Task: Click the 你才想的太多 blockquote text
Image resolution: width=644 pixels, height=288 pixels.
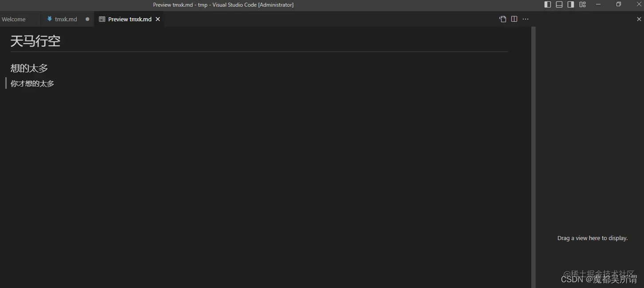Action: pos(32,83)
